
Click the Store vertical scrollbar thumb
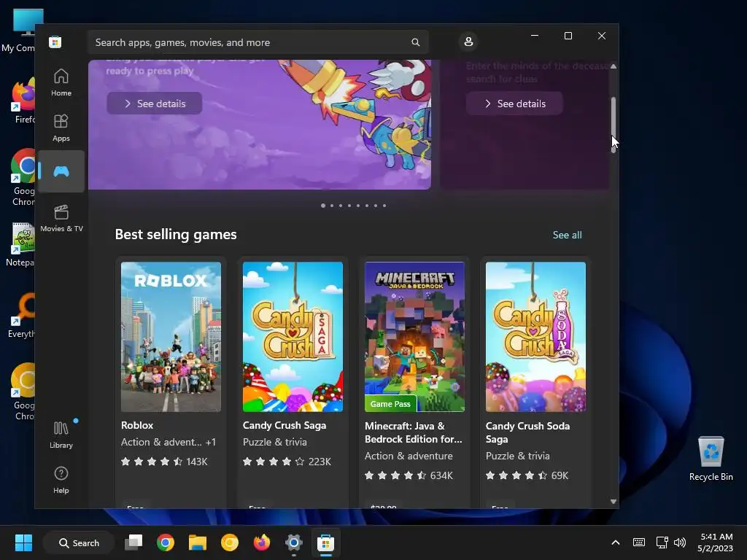(614, 125)
